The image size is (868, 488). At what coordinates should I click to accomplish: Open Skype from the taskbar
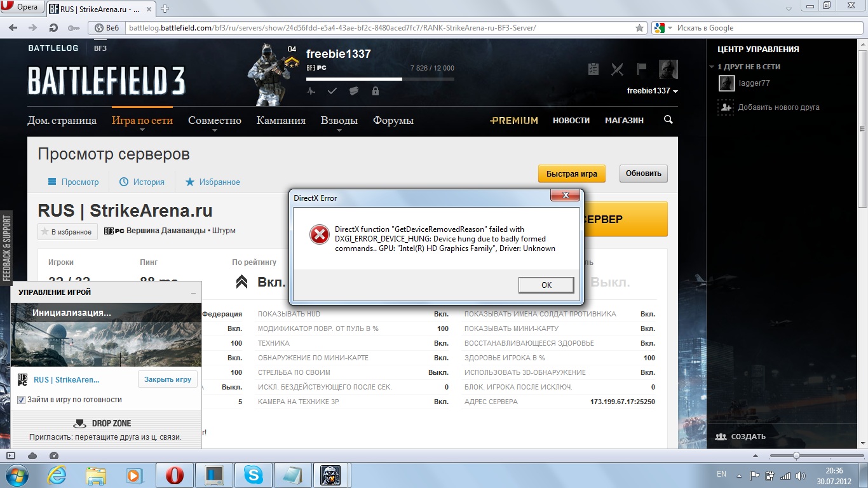coord(253,475)
